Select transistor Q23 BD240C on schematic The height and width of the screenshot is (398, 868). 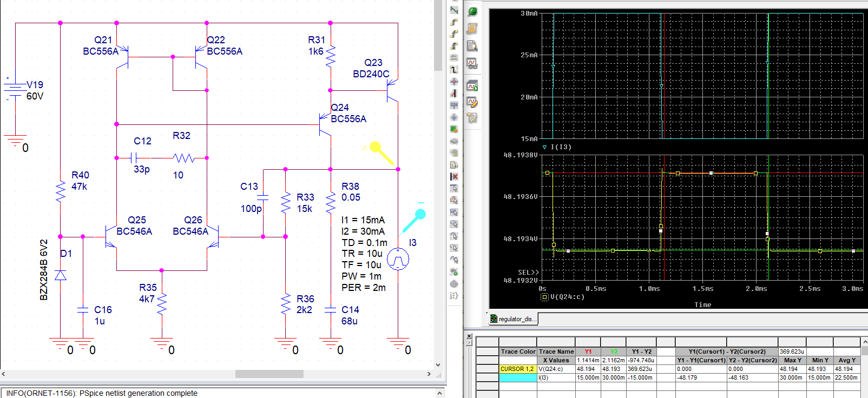click(x=392, y=91)
